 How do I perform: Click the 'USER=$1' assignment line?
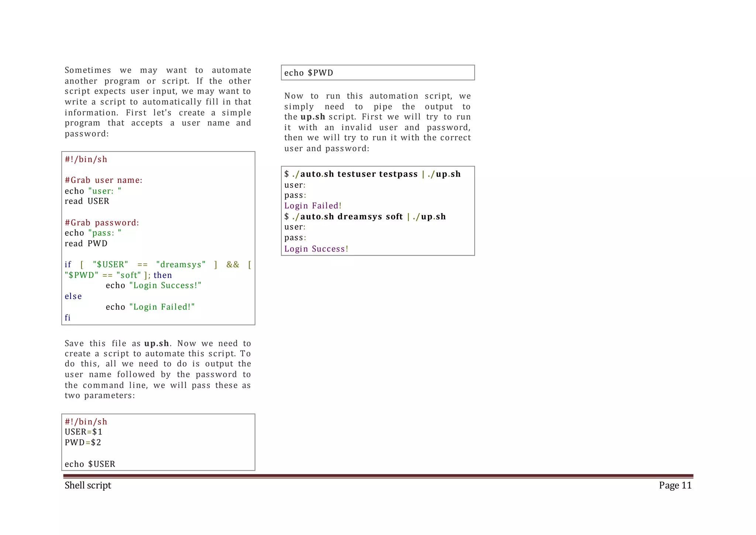point(83,432)
